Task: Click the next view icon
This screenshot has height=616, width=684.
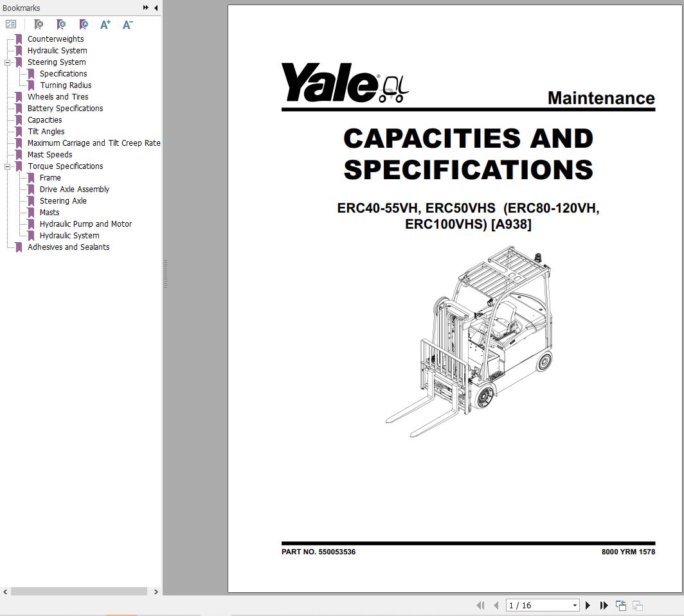Action: pos(638,605)
